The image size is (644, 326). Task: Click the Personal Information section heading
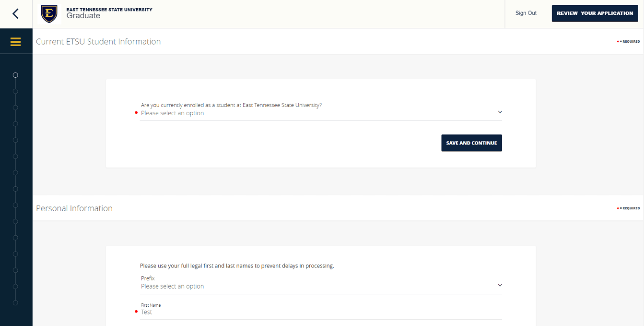[x=74, y=208]
